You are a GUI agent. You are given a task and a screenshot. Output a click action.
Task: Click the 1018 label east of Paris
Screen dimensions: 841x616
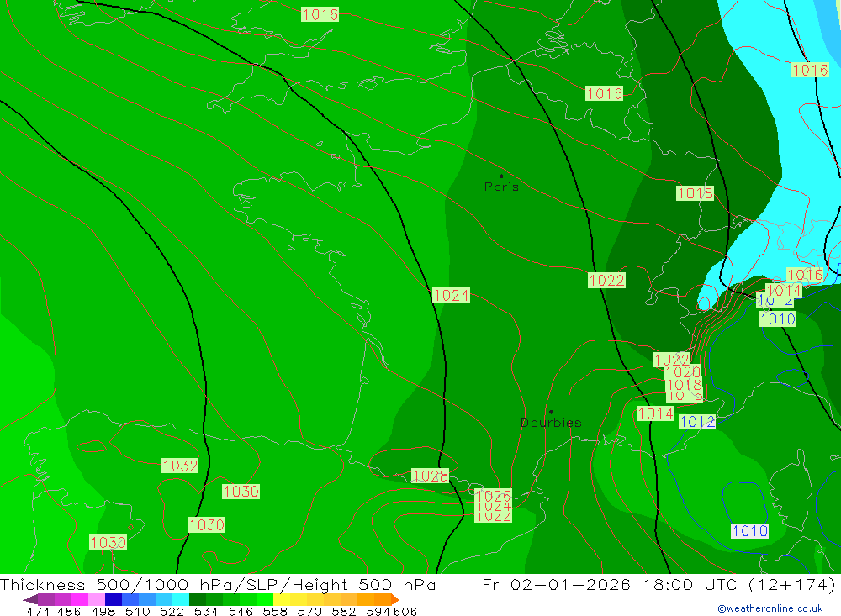pos(696,193)
